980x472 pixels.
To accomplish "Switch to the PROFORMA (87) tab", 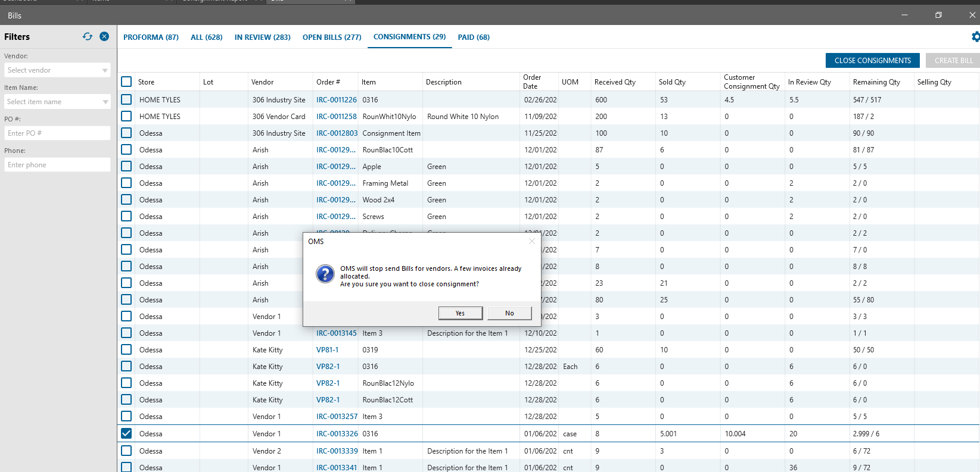I will [x=151, y=37].
